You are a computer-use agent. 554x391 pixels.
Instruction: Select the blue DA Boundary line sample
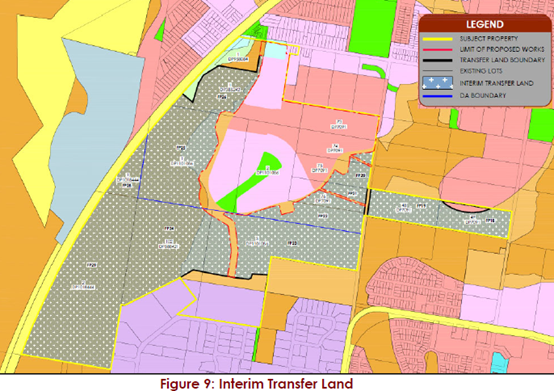(x=438, y=96)
